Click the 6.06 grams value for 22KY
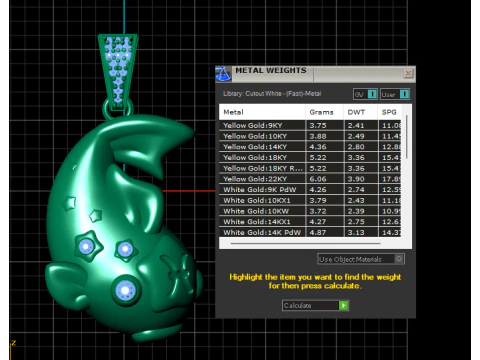480x360 pixels. coord(318,179)
